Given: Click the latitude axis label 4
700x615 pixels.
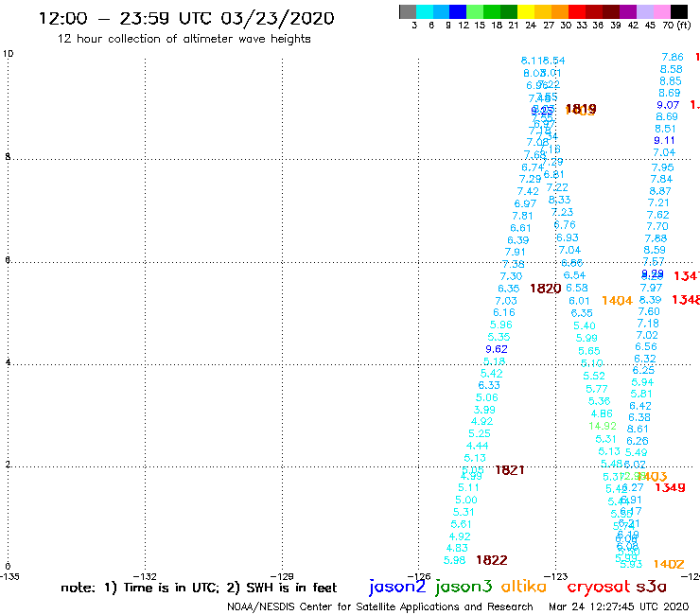Looking at the screenshot, I should click(x=8, y=361).
